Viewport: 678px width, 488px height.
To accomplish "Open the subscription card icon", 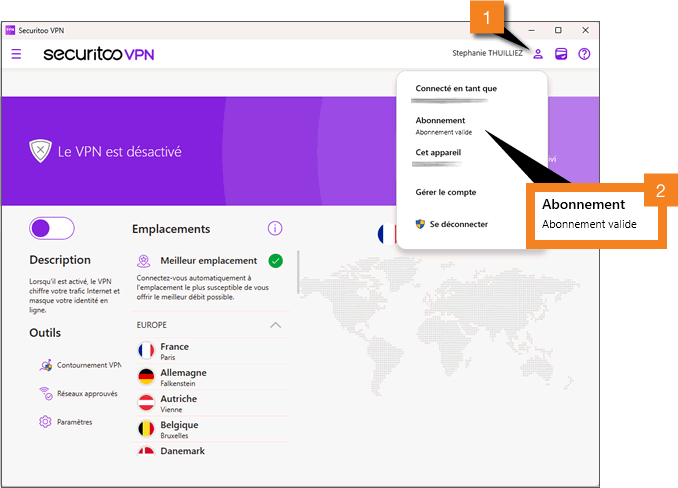I will (x=561, y=54).
